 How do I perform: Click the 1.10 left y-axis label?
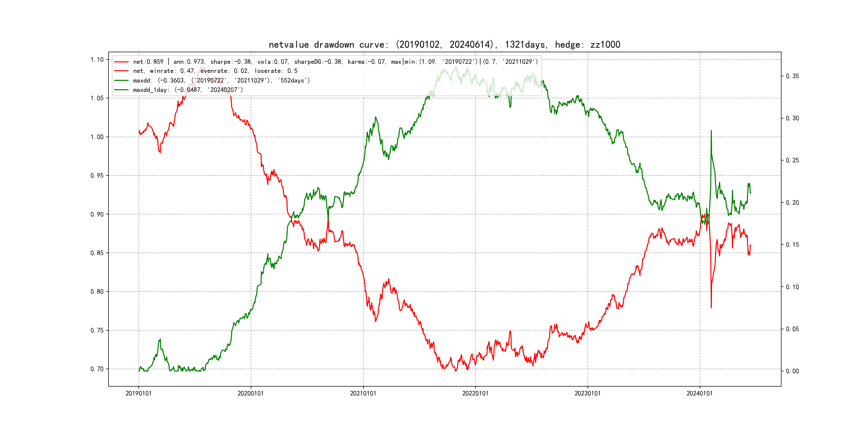click(x=97, y=60)
